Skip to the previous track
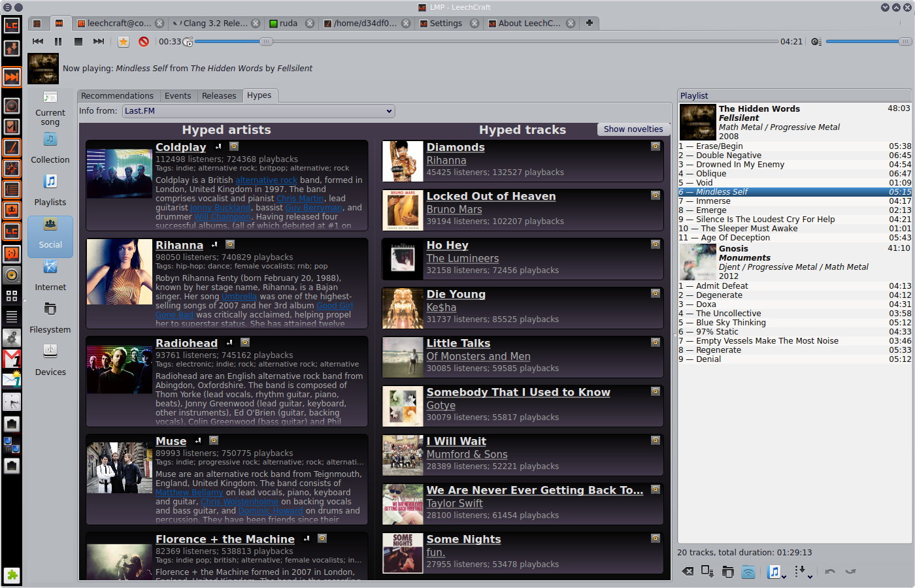This screenshot has height=588, width=915. point(38,41)
